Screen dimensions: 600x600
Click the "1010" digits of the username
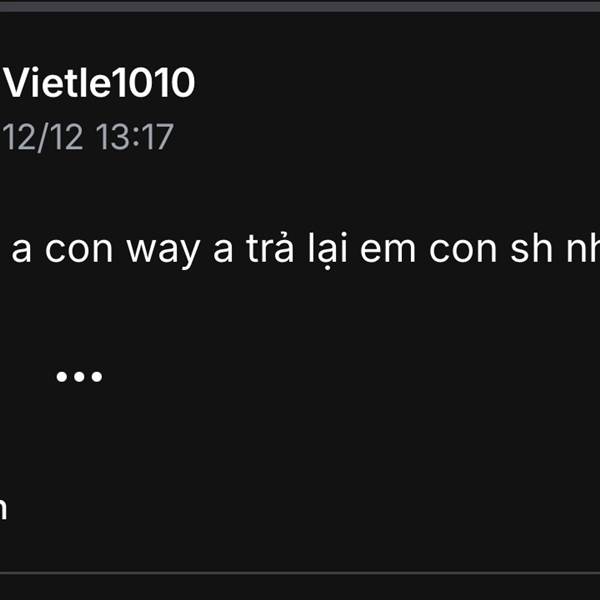pyautogui.click(x=155, y=83)
